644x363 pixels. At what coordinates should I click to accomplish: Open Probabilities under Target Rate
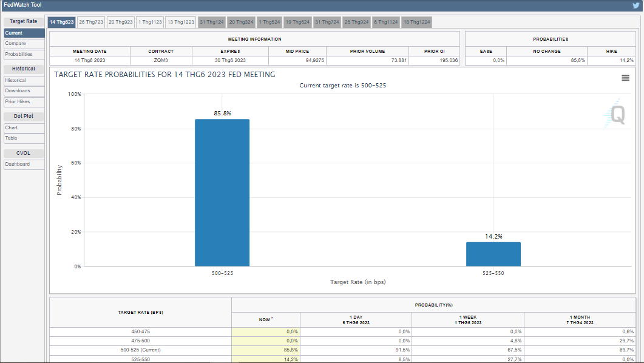pyautogui.click(x=24, y=54)
